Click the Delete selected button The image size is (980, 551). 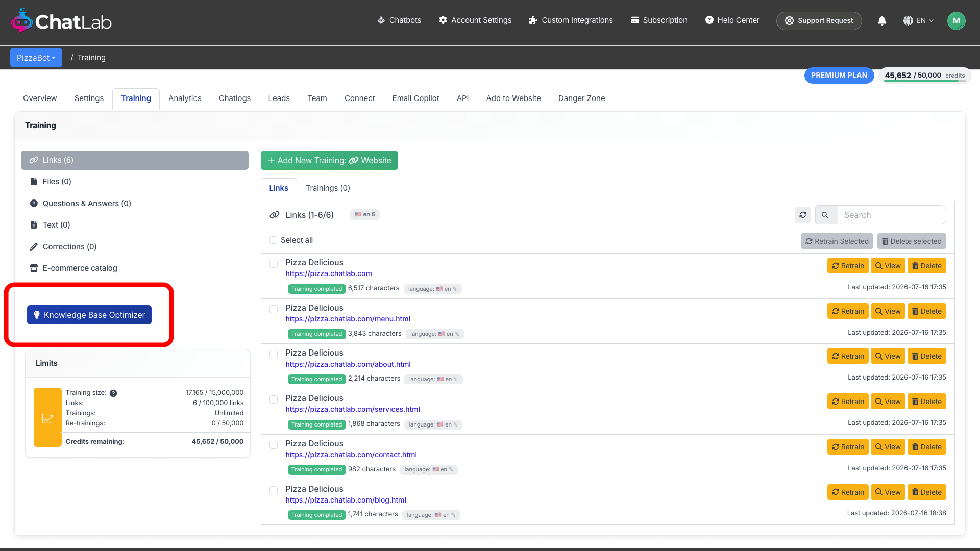912,241
